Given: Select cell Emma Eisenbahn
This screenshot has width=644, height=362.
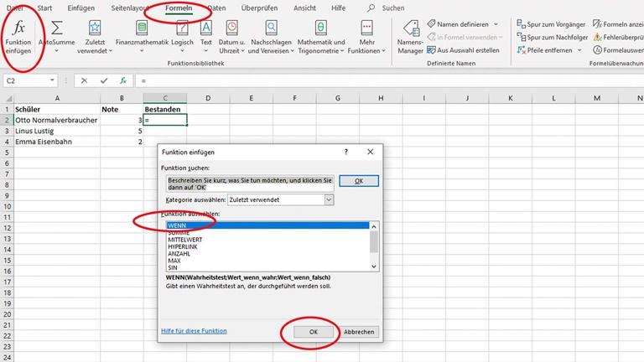Looking at the screenshot, I should (x=57, y=142).
